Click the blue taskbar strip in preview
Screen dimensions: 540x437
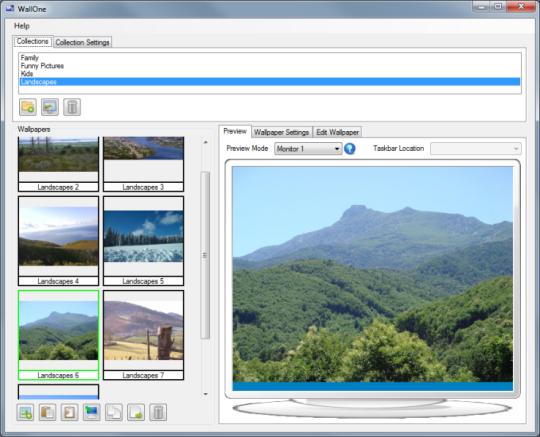click(x=373, y=386)
